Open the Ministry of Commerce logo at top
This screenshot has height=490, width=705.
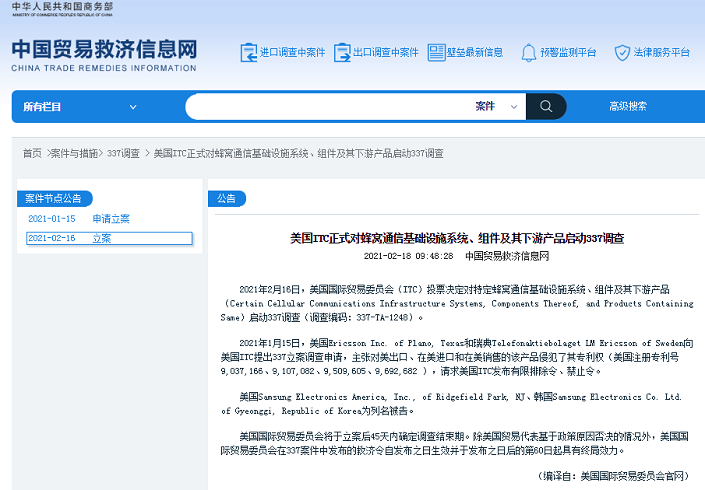(x=62, y=9)
